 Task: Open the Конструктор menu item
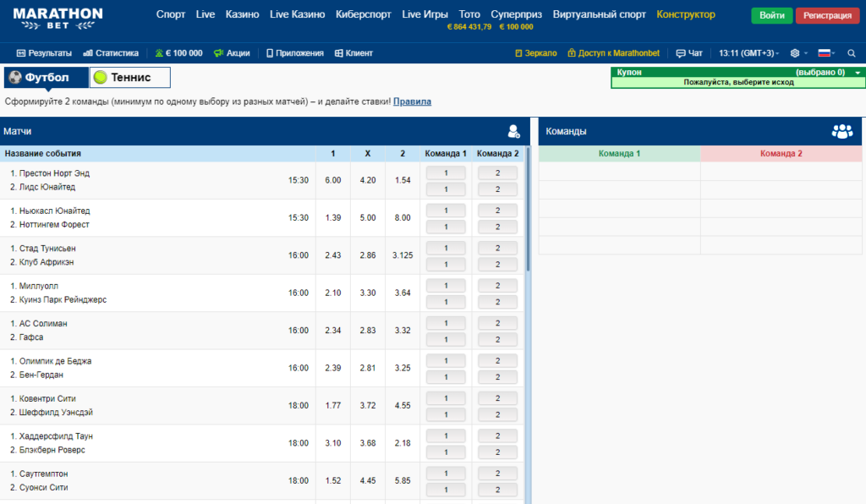686,14
